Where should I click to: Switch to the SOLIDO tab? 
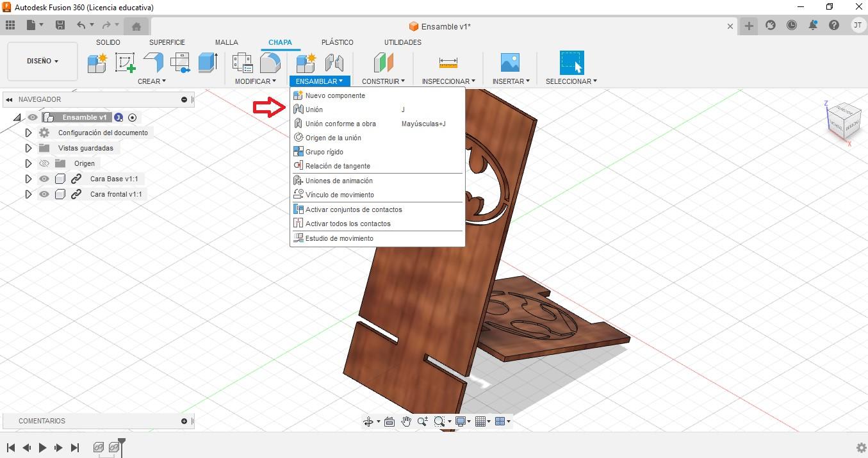coord(108,42)
